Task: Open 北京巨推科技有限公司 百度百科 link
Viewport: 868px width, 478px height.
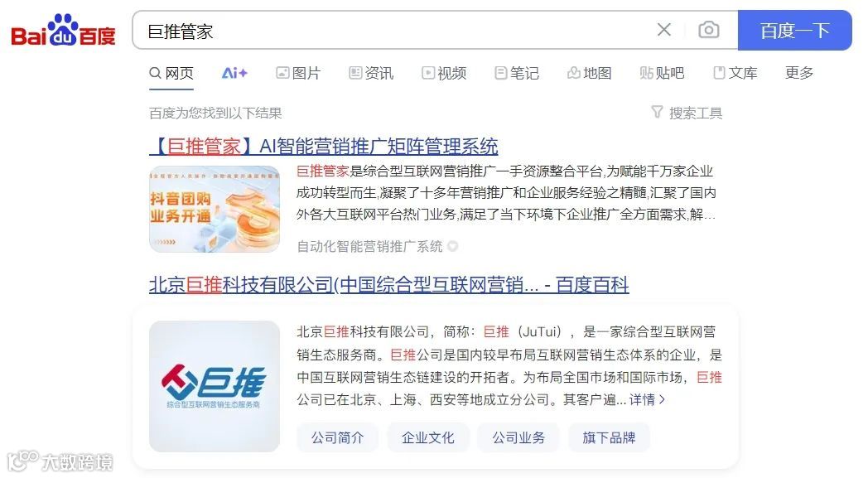Action: click(388, 285)
